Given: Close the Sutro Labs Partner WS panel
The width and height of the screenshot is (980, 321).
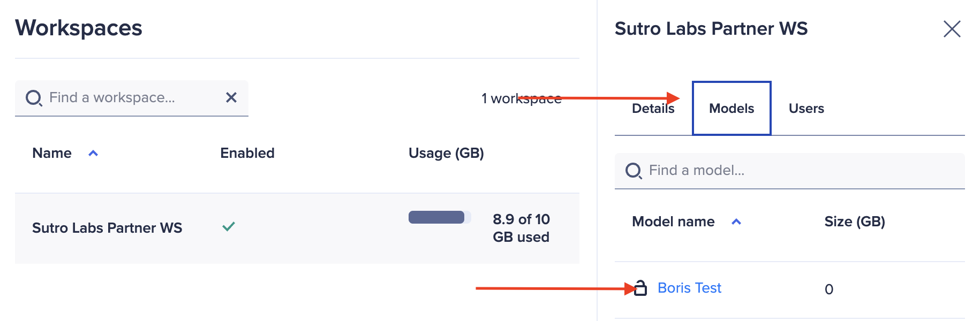Looking at the screenshot, I should point(952,29).
